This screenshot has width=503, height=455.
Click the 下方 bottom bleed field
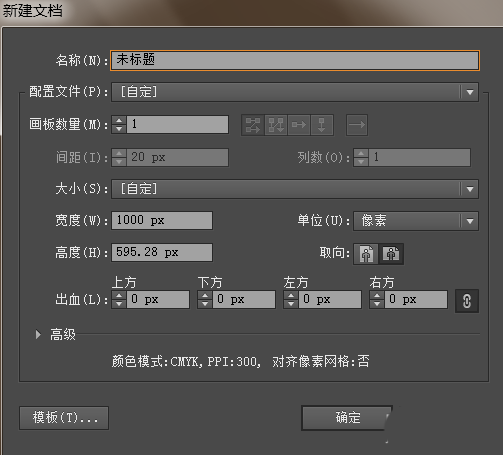tap(244, 299)
